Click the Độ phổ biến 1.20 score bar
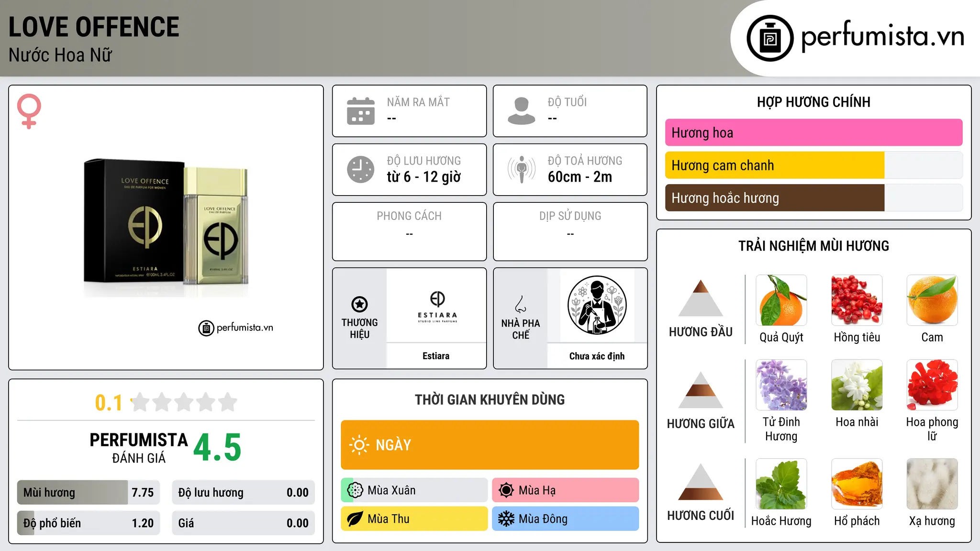The width and height of the screenshot is (980, 551). click(89, 523)
